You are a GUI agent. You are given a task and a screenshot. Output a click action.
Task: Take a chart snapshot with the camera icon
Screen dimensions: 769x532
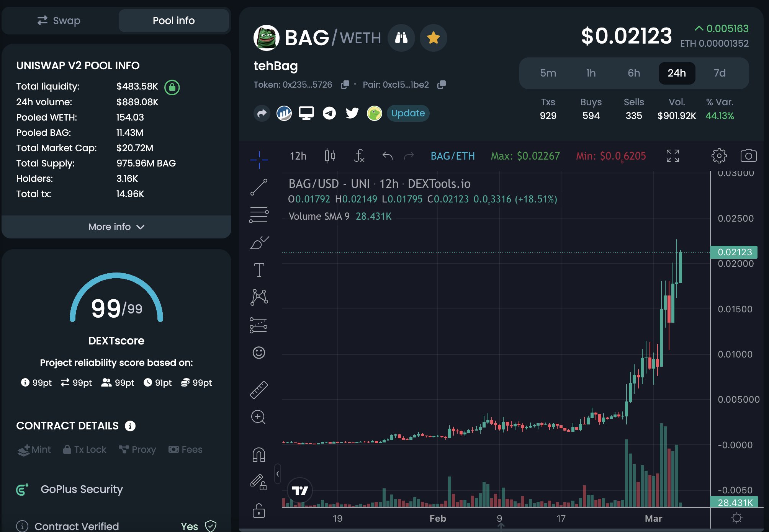748,156
